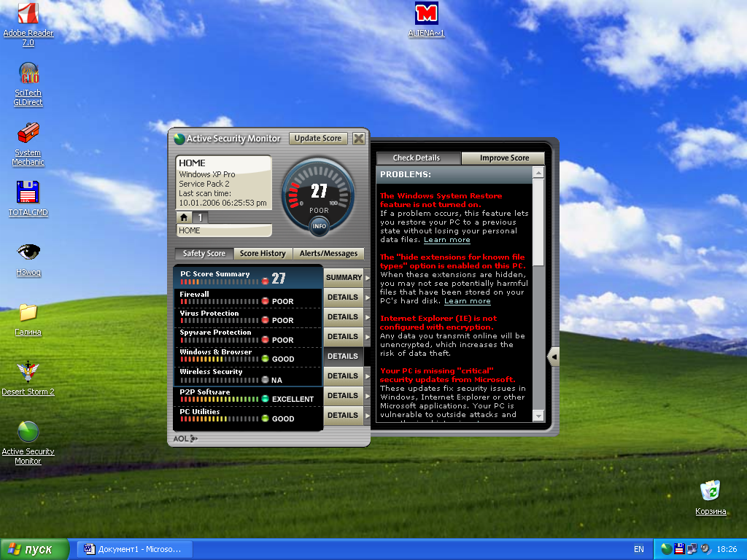747x560 pixels.
Task: Switch to Score History tab
Action: point(263,253)
